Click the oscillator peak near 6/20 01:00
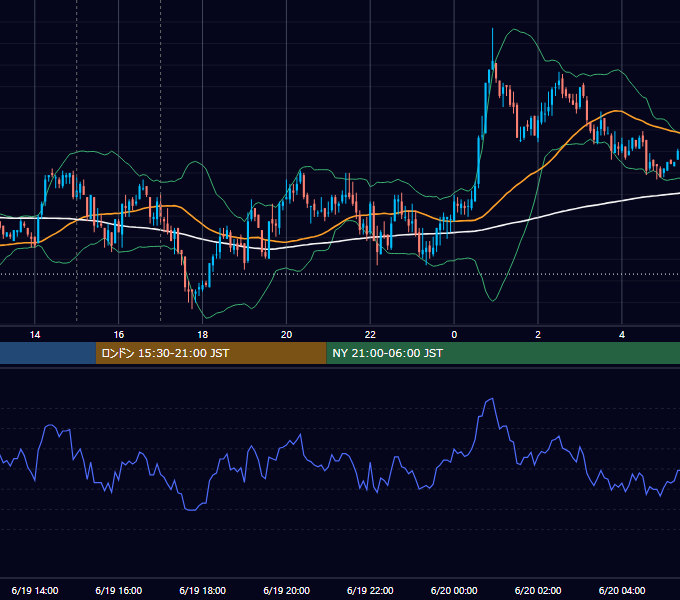This screenshot has width=680, height=600. point(492,399)
